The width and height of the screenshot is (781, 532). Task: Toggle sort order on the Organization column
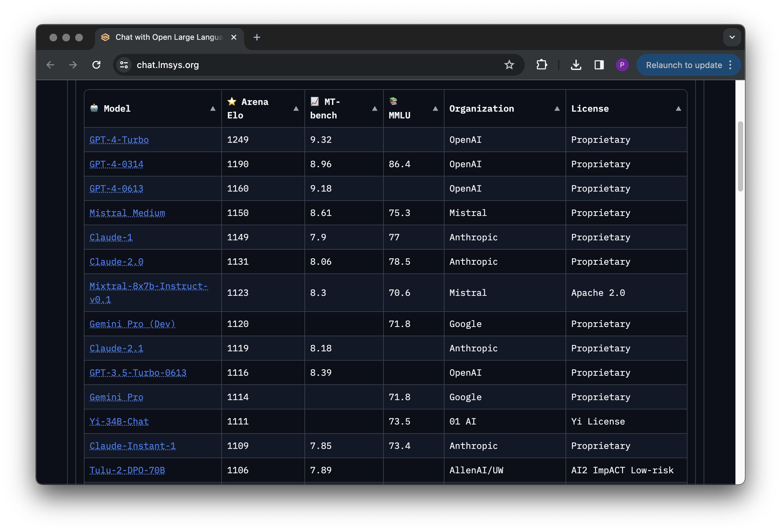click(x=557, y=108)
